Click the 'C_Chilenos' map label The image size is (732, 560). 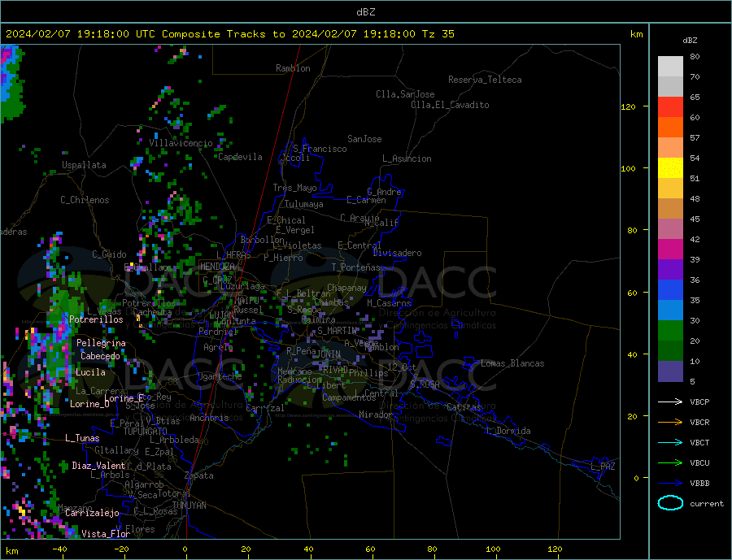[85, 200]
